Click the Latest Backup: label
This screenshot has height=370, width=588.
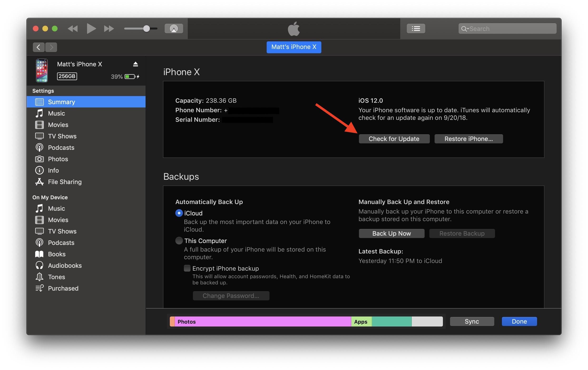381,251
